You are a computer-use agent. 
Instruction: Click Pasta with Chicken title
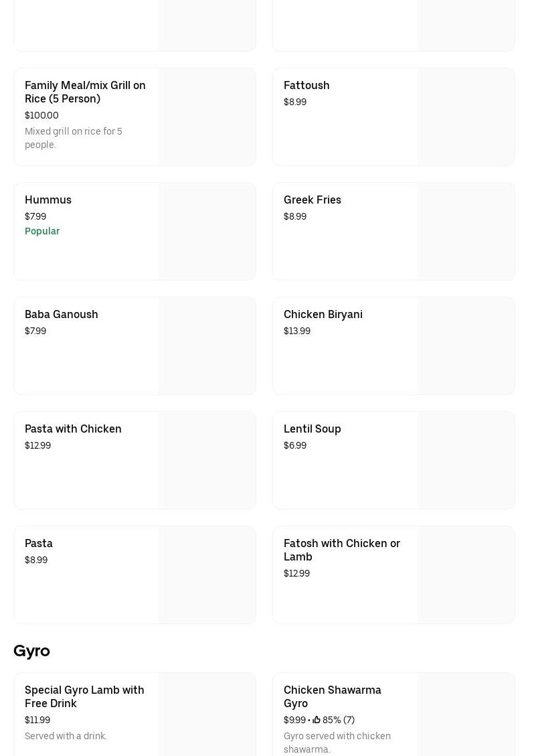[x=73, y=429]
